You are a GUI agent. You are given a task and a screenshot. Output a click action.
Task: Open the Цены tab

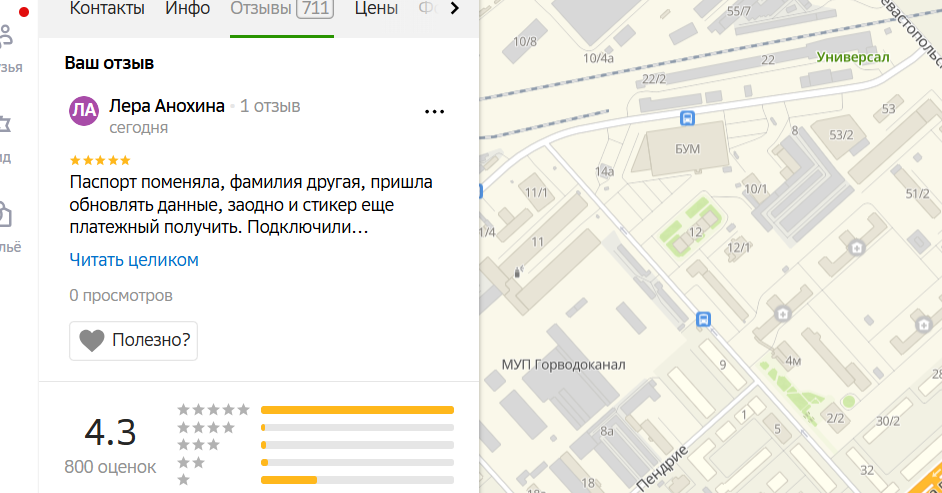pyautogui.click(x=376, y=9)
